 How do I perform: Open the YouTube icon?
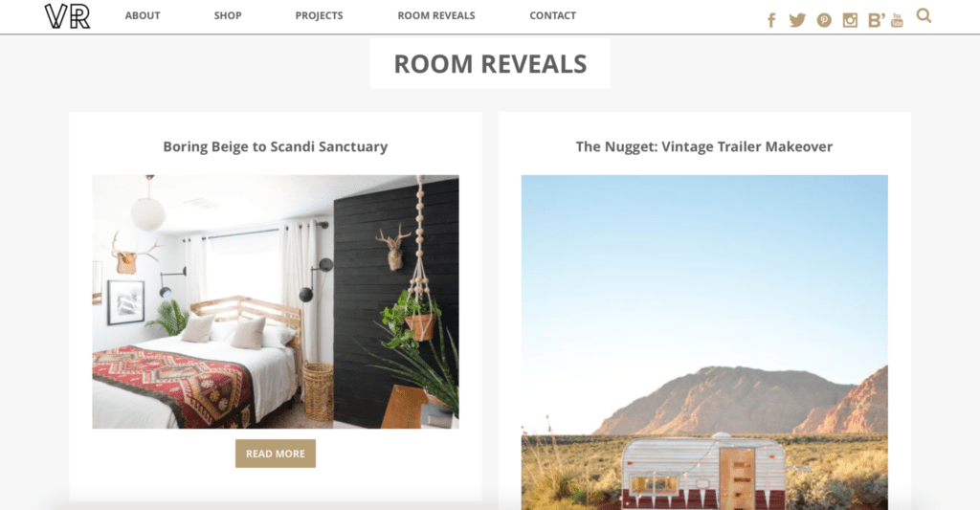[897, 20]
